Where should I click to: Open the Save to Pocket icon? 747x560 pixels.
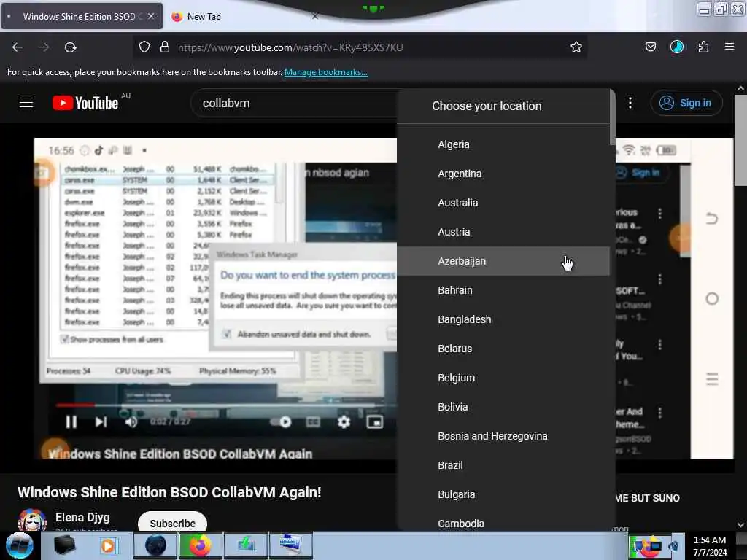pos(650,47)
